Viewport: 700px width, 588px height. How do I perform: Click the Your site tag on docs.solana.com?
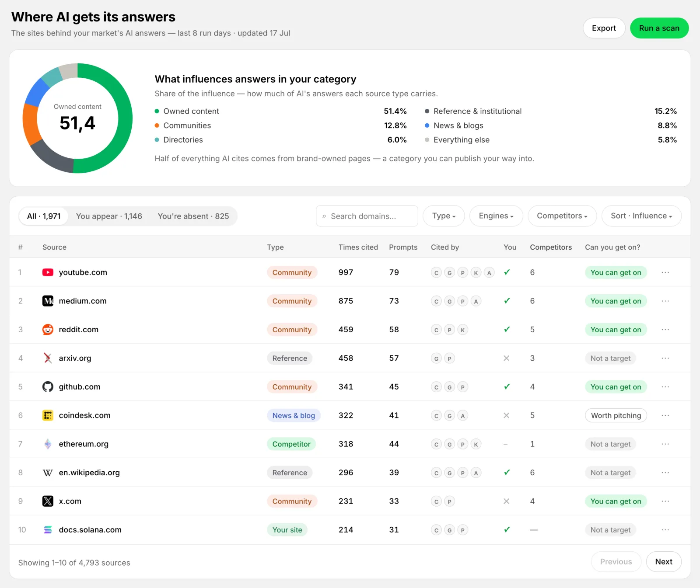[x=287, y=530]
